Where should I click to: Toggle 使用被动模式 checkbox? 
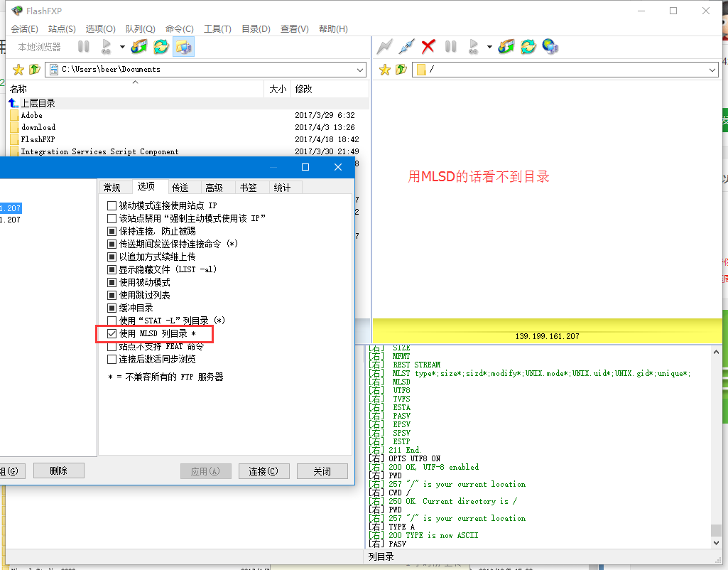pyautogui.click(x=112, y=282)
